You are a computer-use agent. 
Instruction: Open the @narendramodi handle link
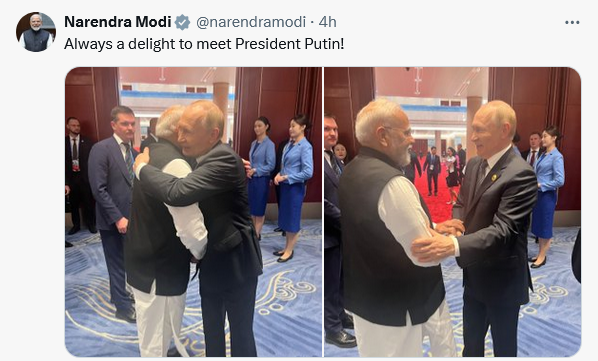251,22
